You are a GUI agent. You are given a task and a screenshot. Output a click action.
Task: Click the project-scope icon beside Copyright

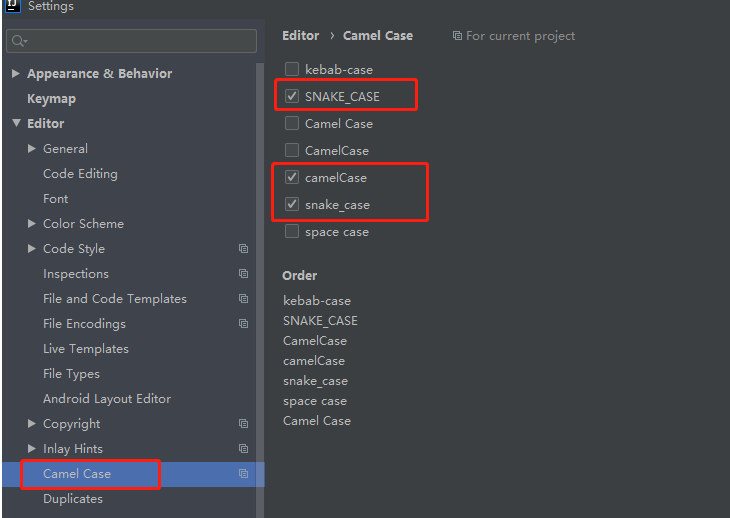pos(243,424)
